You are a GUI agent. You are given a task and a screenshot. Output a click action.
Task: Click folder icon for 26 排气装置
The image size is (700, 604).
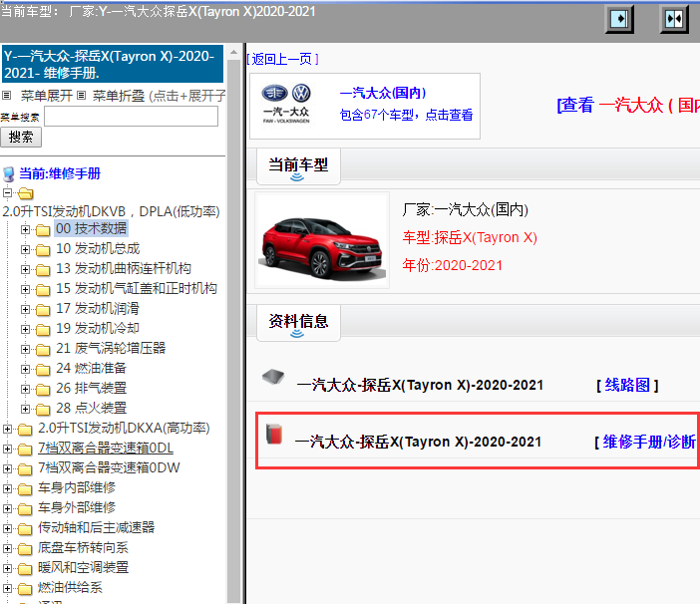(43, 390)
